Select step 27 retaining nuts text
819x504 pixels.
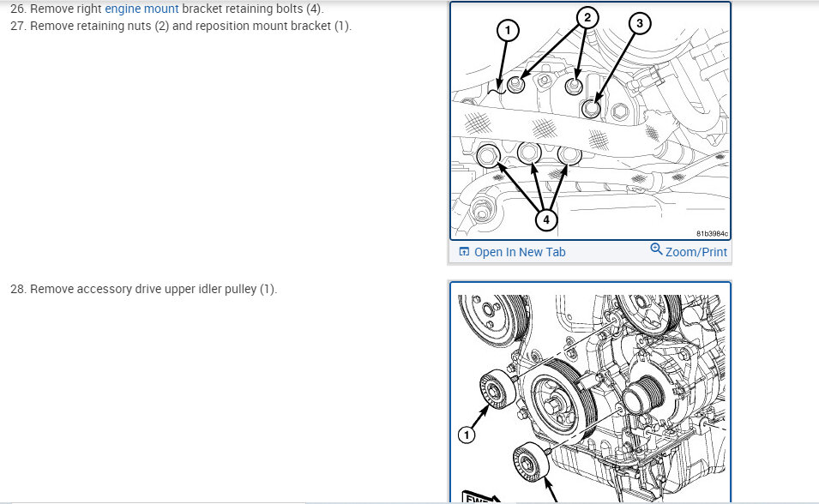point(181,26)
